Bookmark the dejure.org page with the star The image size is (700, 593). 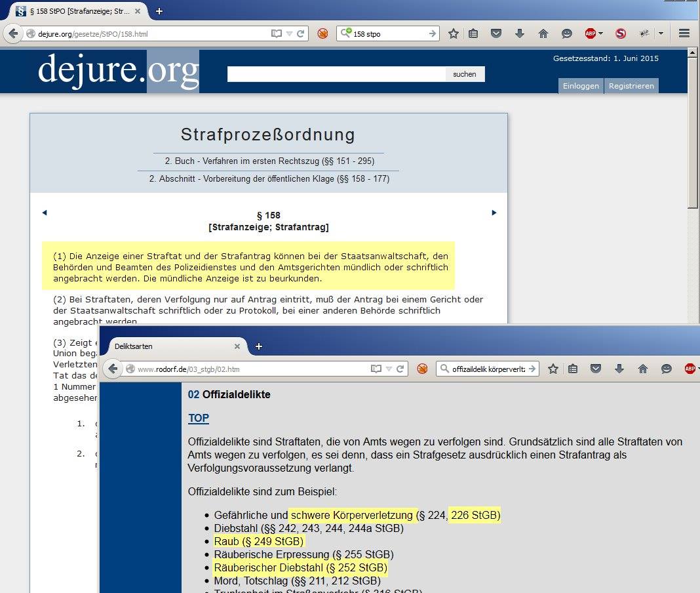coord(453,33)
